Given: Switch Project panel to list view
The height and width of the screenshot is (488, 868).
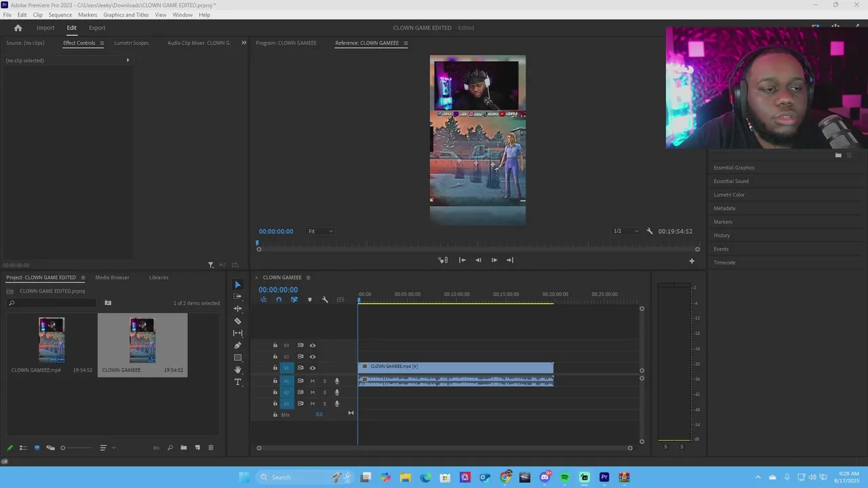Looking at the screenshot, I should tap(23, 447).
